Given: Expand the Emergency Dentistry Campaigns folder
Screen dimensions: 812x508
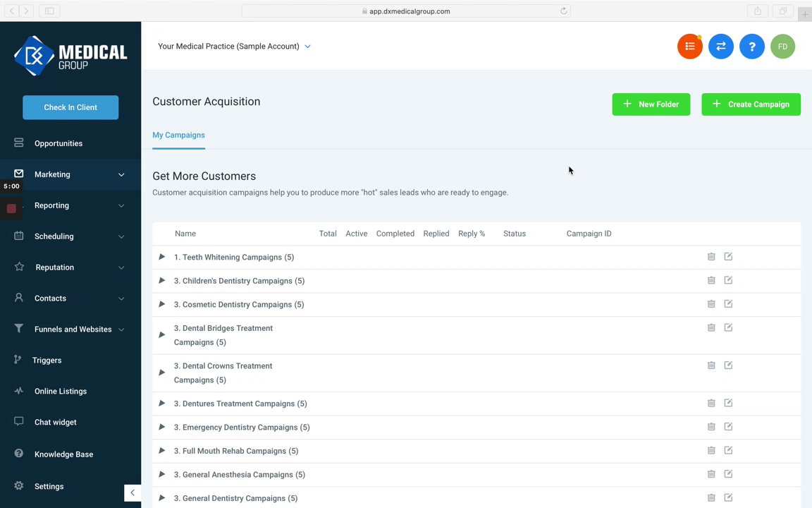Looking at the screenshot, I should (x=162, y=427).
